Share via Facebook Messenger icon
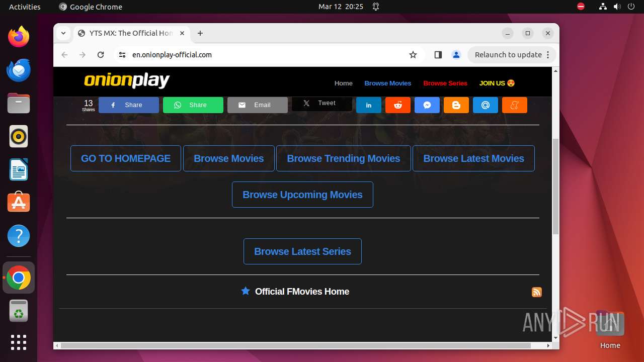The height and width of the screenshot is (362, 644). (x=427, y=105)
